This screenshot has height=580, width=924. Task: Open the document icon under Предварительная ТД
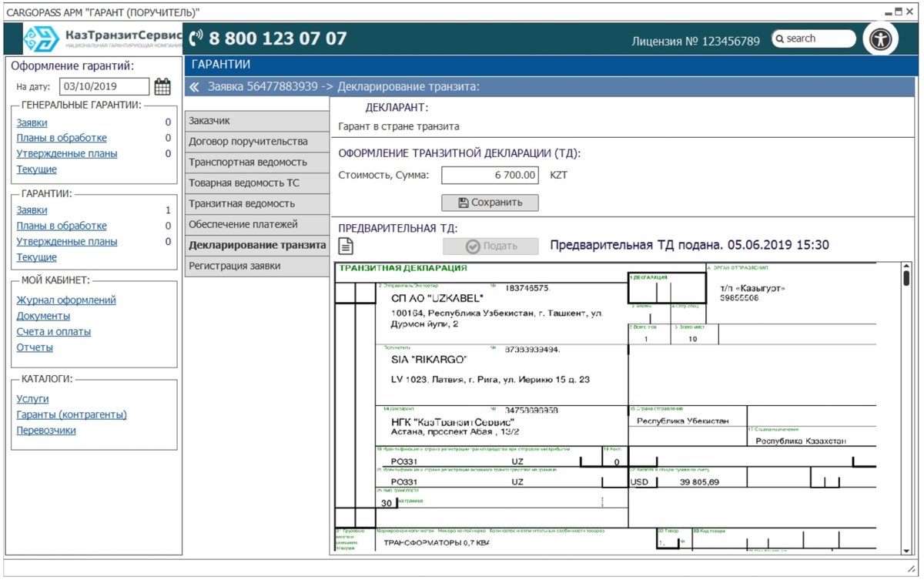347,246
